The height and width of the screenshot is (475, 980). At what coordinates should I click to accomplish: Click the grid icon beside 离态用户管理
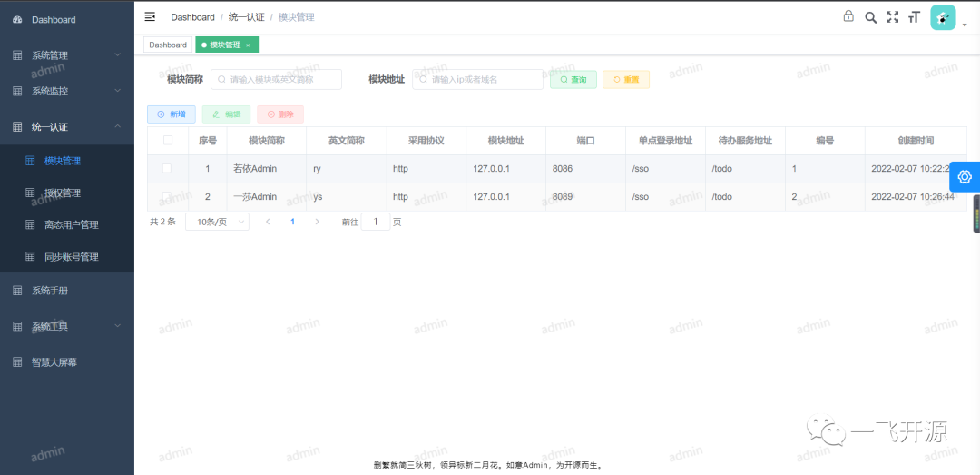pyautogui.click(x=30, y=224)
